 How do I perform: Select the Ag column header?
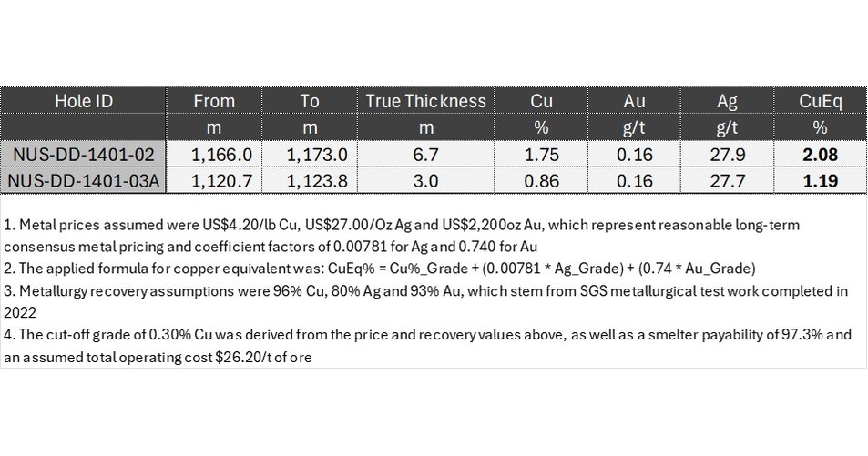[726, 101]
